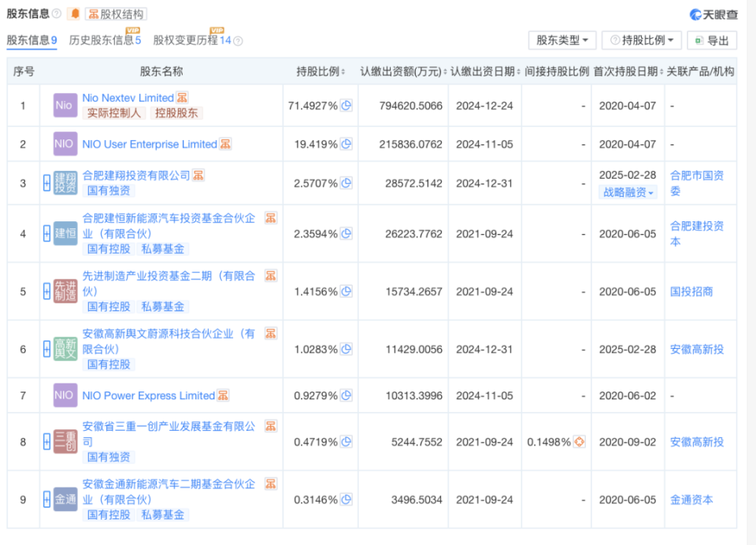Click help icon next to 股东信息 title

point(57,13)
